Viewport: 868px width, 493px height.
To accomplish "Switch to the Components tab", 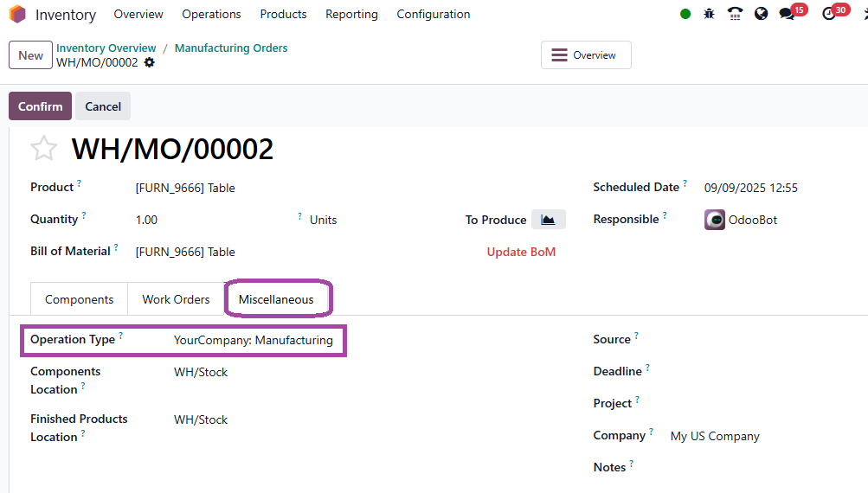I will pyautogui.click(x=79, y=299).
